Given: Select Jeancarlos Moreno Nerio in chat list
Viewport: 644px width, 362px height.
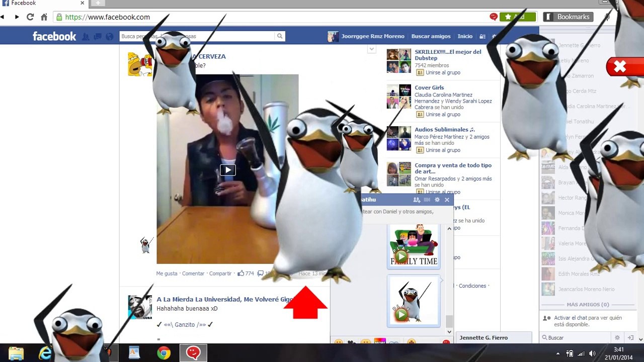Looking at the screenshot, I should tap(587, 289).
